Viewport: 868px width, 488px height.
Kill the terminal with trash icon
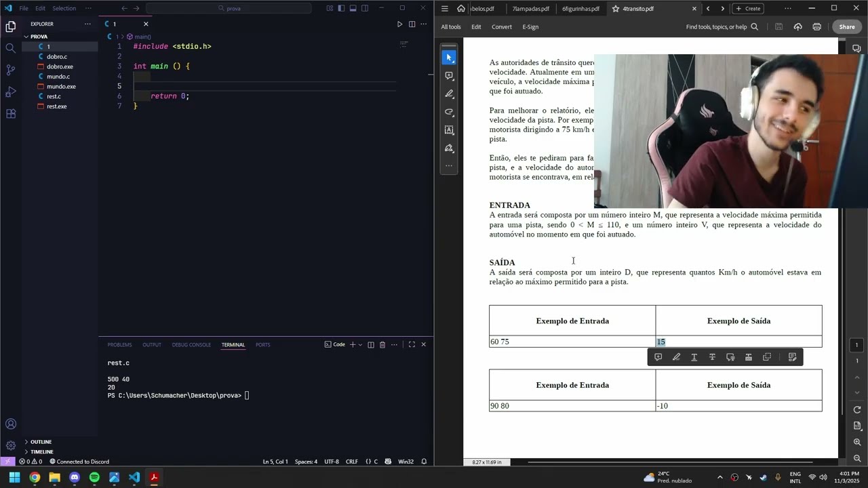[382, 345]
